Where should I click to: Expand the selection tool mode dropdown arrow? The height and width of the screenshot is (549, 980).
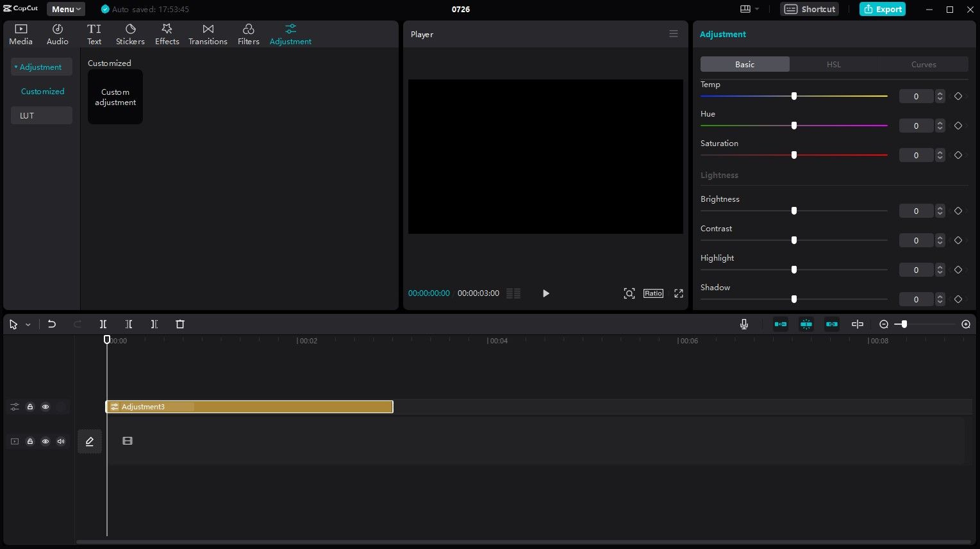tap(28, 325)
